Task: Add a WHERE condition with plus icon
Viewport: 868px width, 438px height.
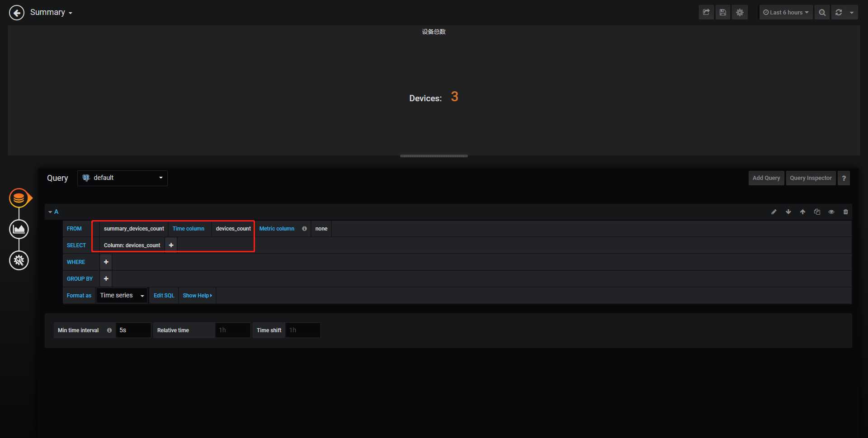Action: (106, 262)
